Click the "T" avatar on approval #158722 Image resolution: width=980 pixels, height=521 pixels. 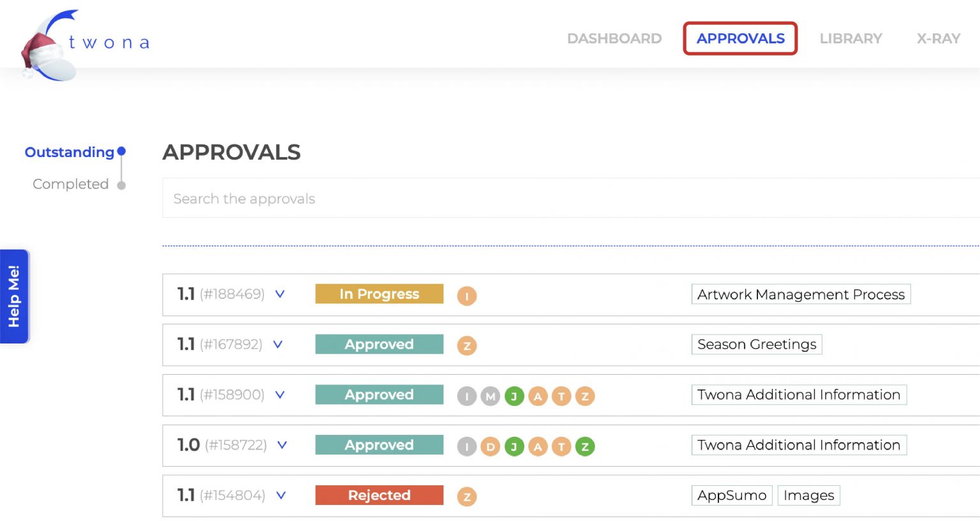coord(562,446)
